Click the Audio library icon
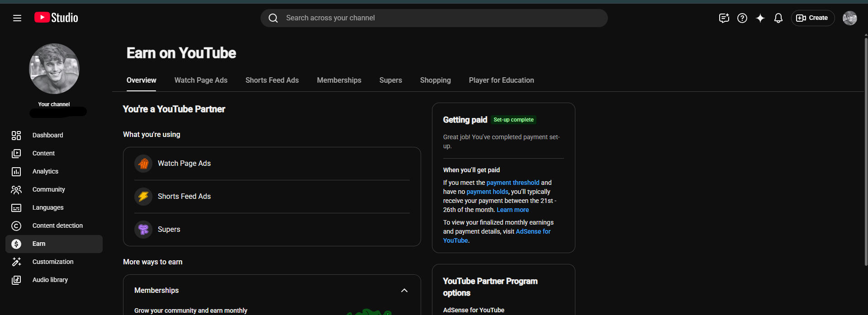Viewport: 868px width, 315px height. click(x=16, y=280)
